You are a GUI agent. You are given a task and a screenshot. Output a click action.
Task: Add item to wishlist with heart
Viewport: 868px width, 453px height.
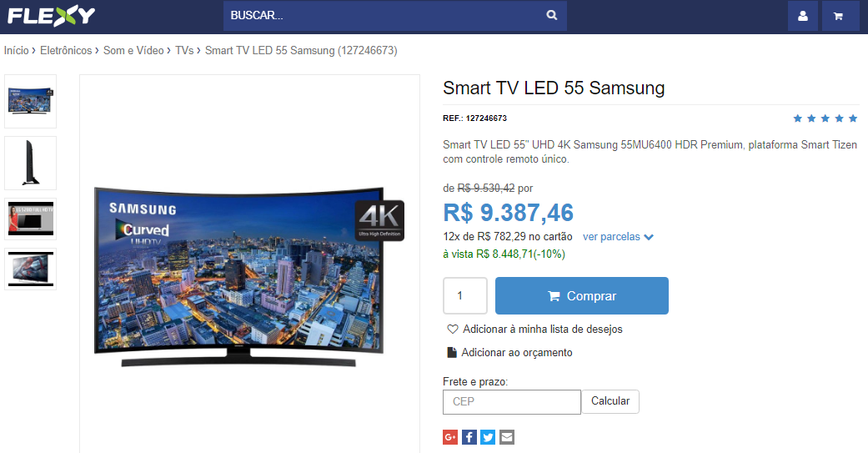coord(534,329)
